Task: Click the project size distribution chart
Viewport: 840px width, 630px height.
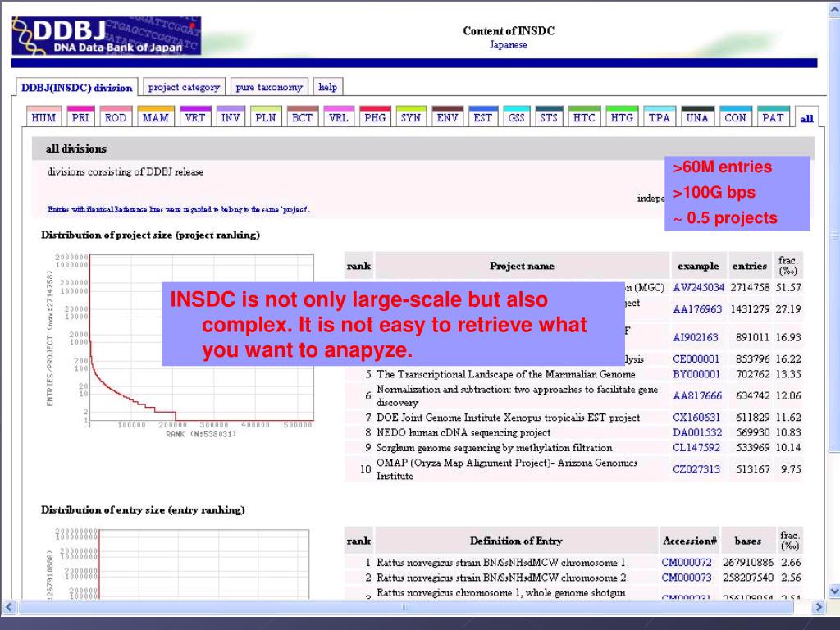Action: [180, 345]
